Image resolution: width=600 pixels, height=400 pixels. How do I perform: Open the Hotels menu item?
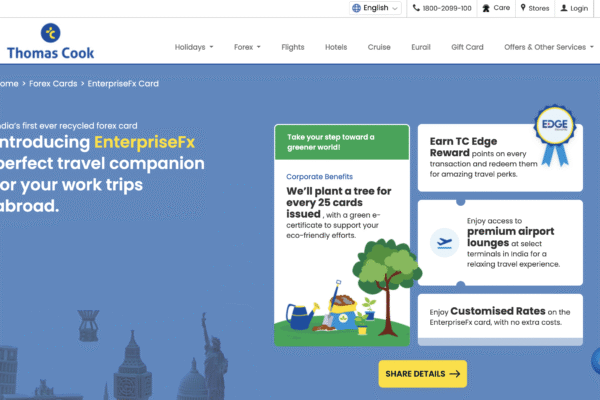pos(336,47)
